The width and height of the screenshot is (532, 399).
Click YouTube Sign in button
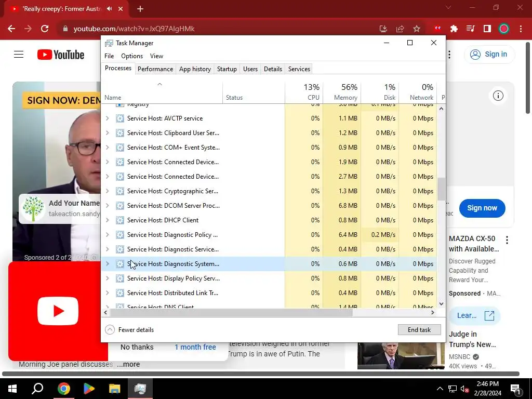tap(489, 54)
